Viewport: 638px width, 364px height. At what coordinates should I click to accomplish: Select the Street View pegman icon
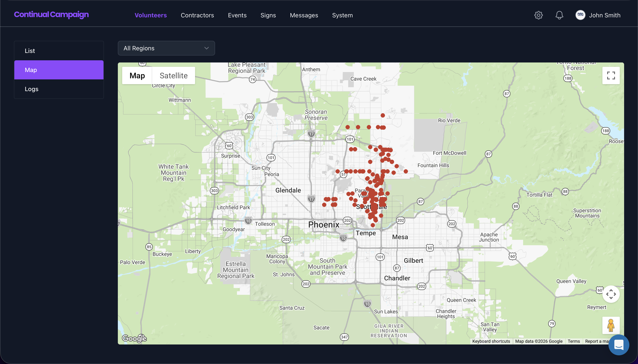point(611,325)
